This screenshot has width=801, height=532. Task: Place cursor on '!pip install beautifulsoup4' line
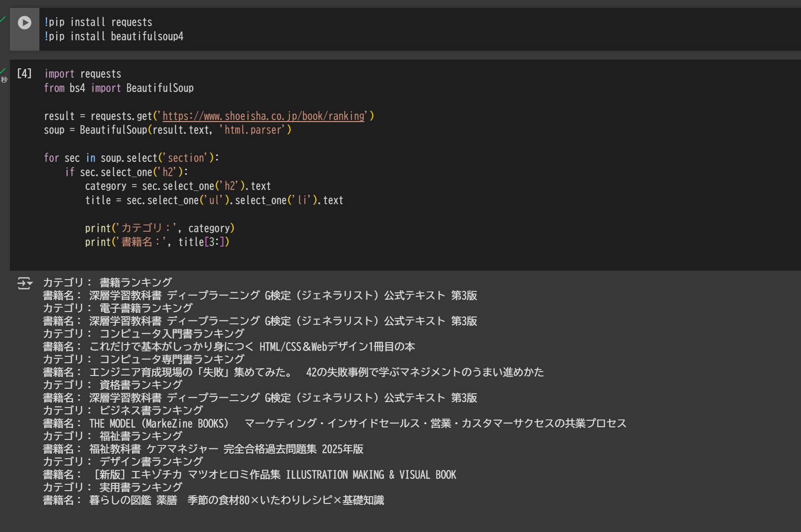pos(114,36)
